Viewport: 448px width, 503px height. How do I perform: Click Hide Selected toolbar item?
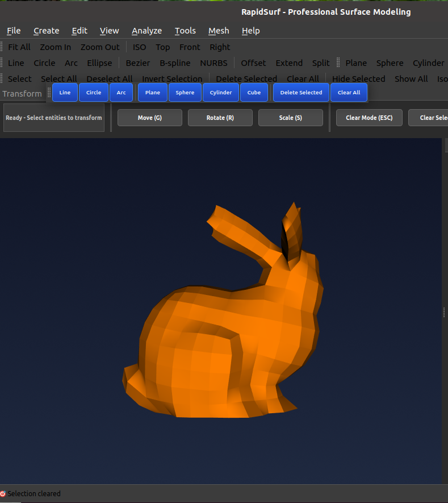pyautogui.click(x=359, y=79)
